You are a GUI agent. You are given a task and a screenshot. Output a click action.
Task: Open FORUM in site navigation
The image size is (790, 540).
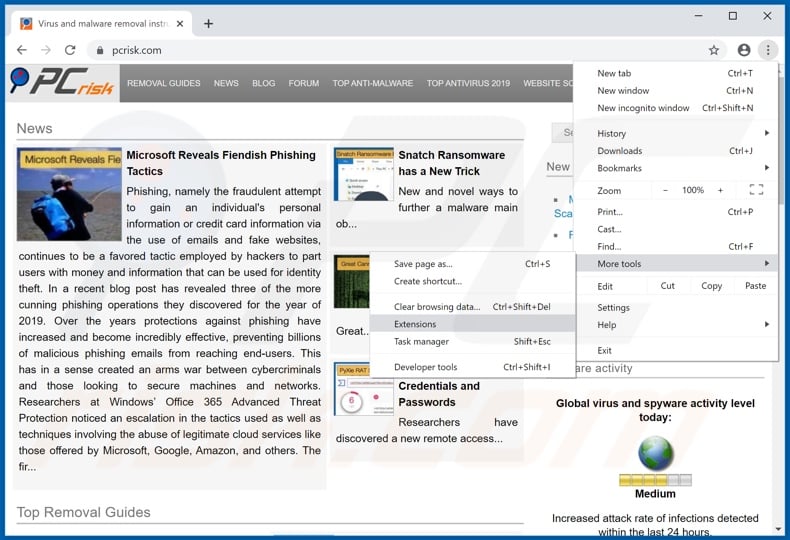tap(304, 83)
